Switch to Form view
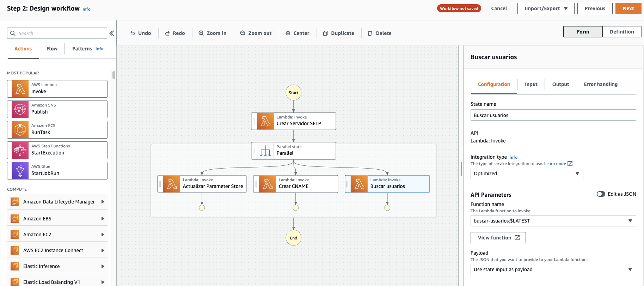Screen dimensions: 644x286 [x=583, y=32]
